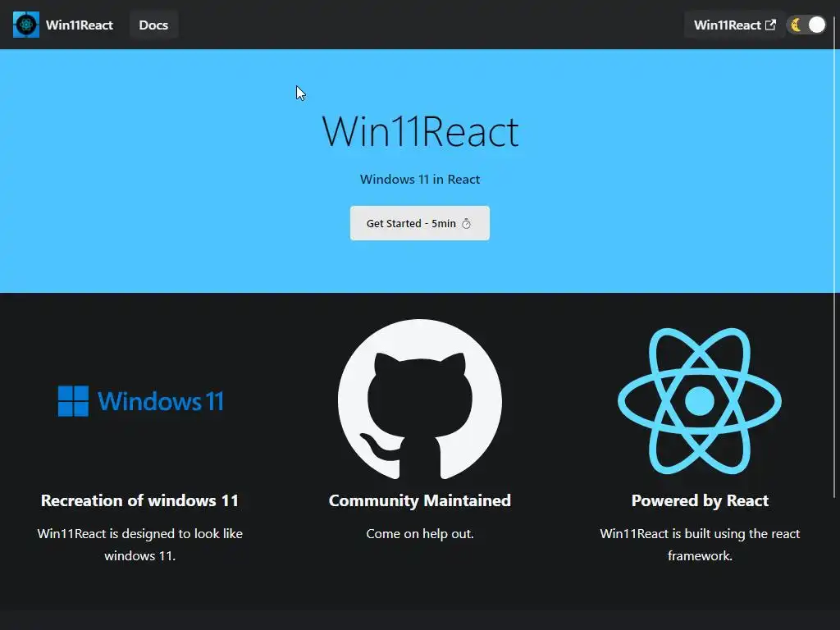
Task: Click the React atom logo
Action: point(700,400)
